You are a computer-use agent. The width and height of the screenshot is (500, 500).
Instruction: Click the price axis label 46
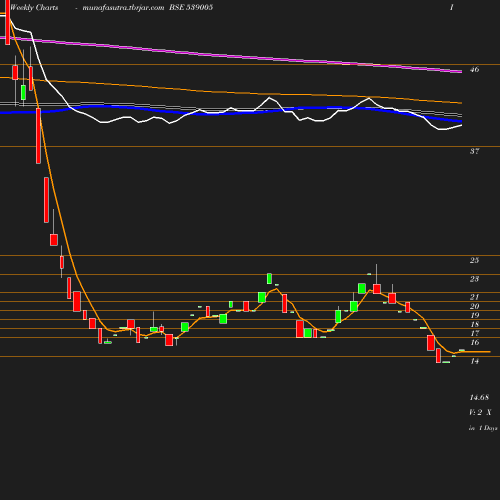(474, 69)
